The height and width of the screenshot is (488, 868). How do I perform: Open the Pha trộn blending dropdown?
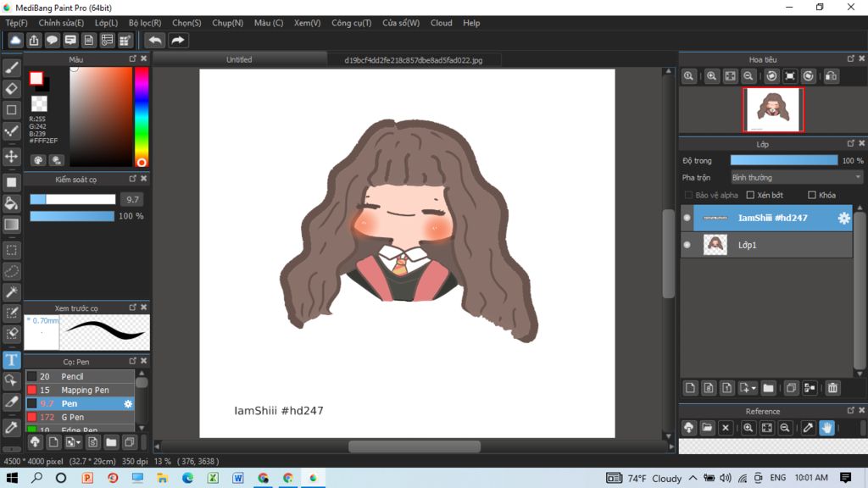(x=796, y=178)
